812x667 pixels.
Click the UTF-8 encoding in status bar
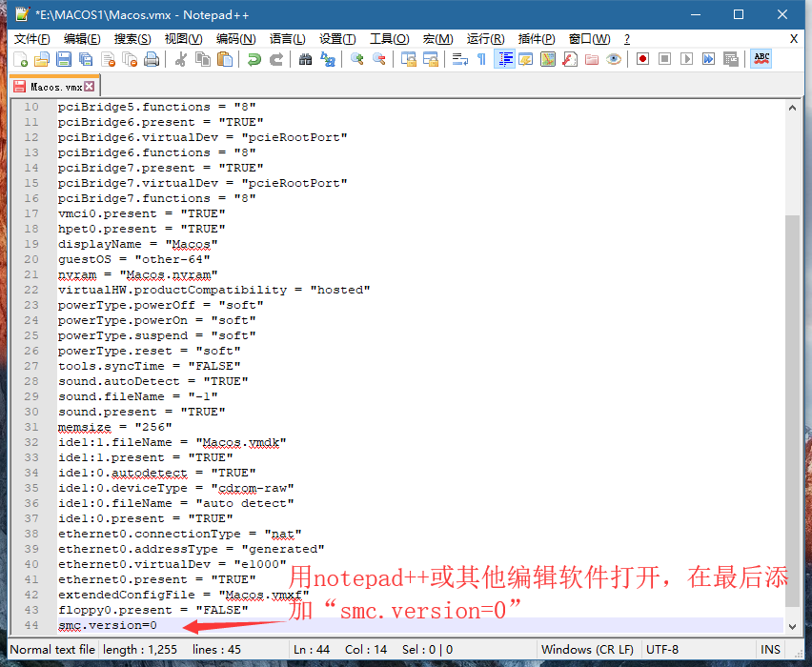664,650
